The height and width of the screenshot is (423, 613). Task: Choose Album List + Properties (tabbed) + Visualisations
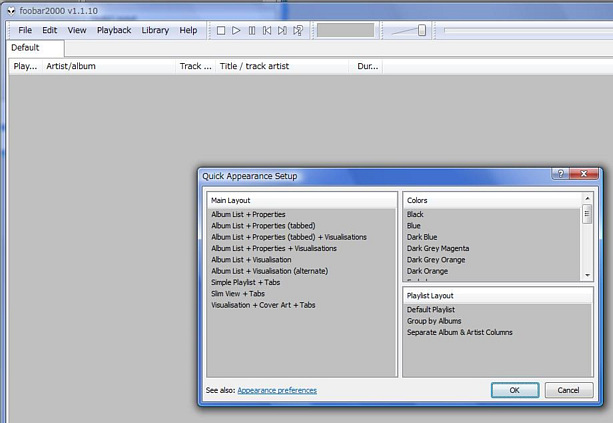(289, 237)
